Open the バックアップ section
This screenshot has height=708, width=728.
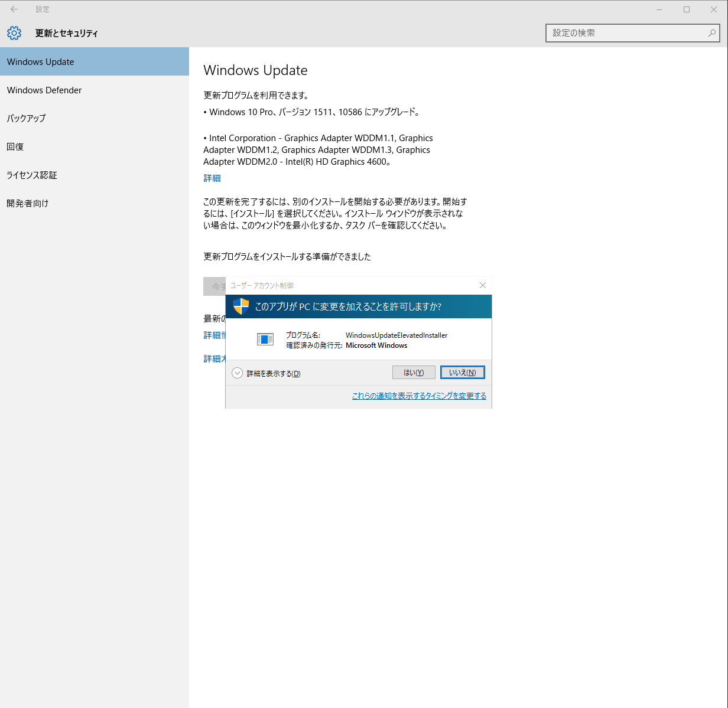click(x=95, y=118)
